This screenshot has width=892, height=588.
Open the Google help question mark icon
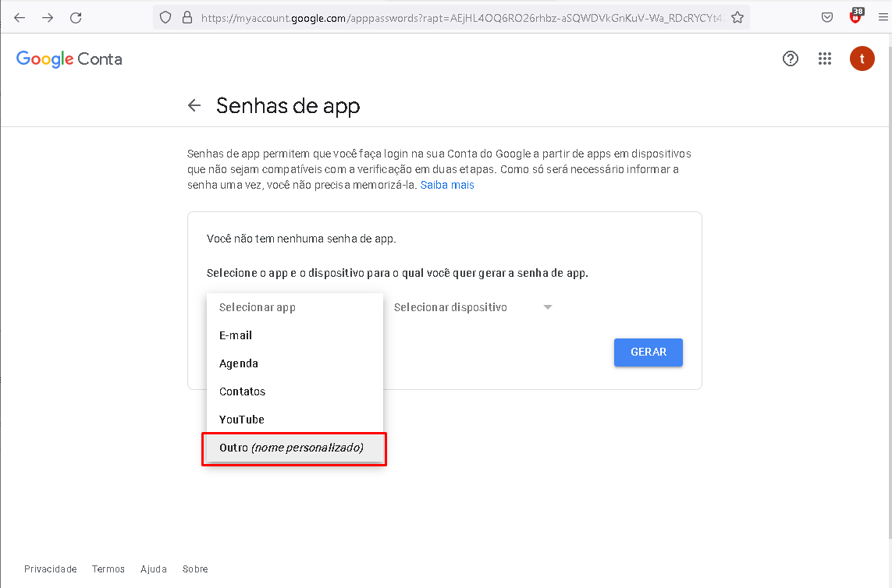tap(791, 58)
